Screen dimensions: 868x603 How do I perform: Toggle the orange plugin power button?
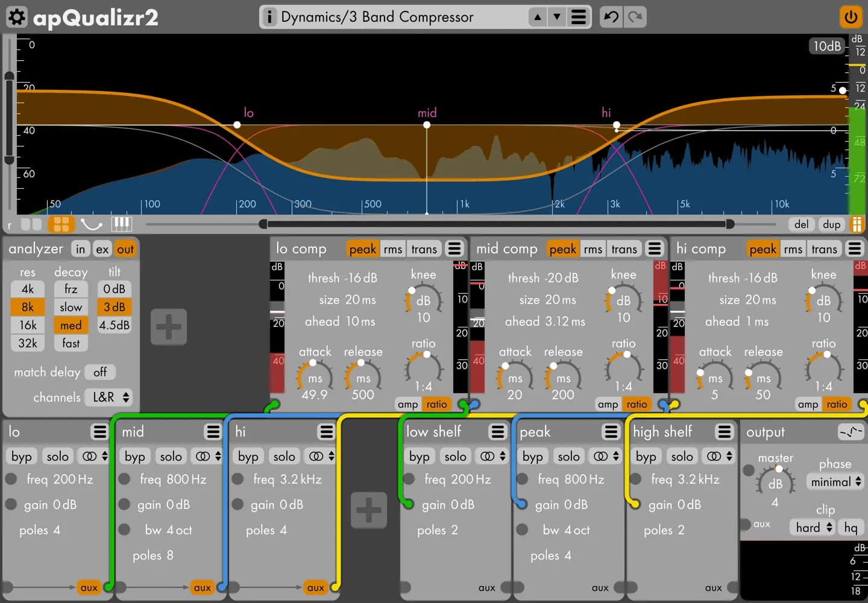click(x=851, y=17)
